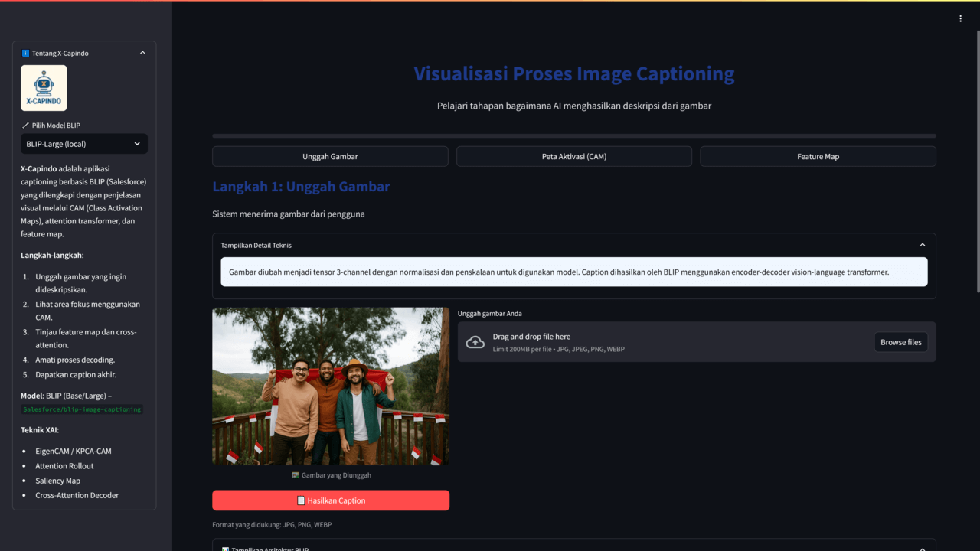Click the uploaded photo of three men
The width and height of the screenshot is (980, 551).
pos(331,386)
